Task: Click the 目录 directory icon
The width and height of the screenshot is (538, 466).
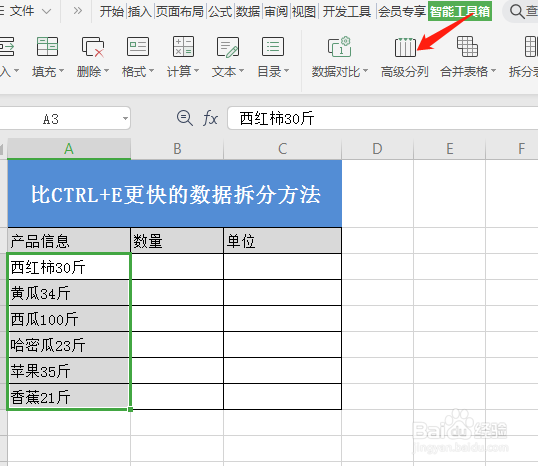Action: point(273,46)
